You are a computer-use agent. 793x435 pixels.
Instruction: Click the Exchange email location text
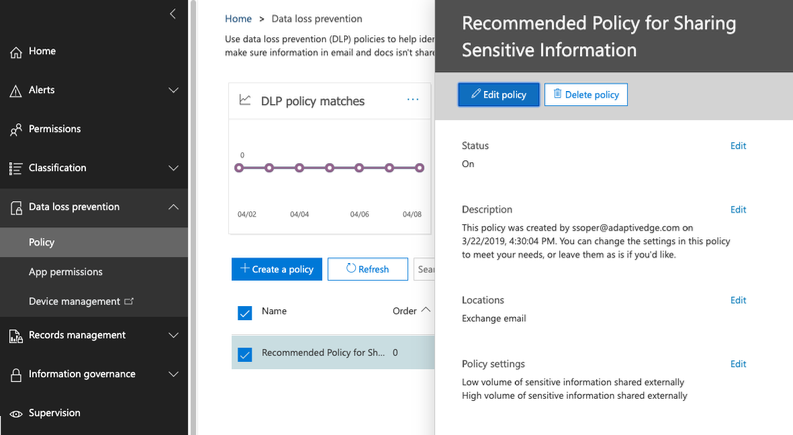click(x=494, y=319)
